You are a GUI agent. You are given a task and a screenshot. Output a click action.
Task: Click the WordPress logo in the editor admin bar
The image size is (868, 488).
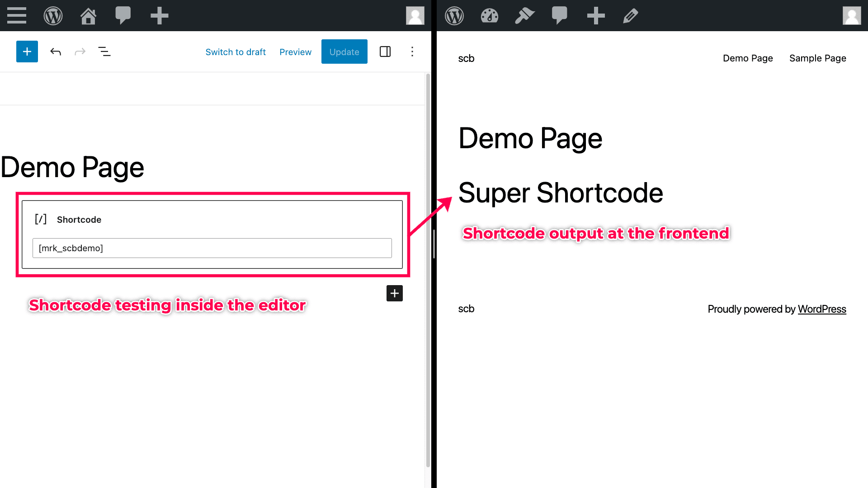coord(53,16)
